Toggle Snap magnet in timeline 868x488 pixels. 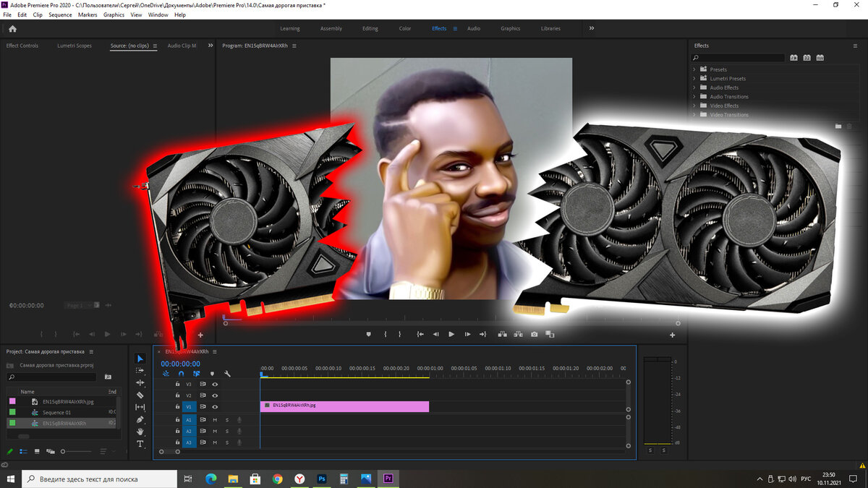(x=181, y=374)
